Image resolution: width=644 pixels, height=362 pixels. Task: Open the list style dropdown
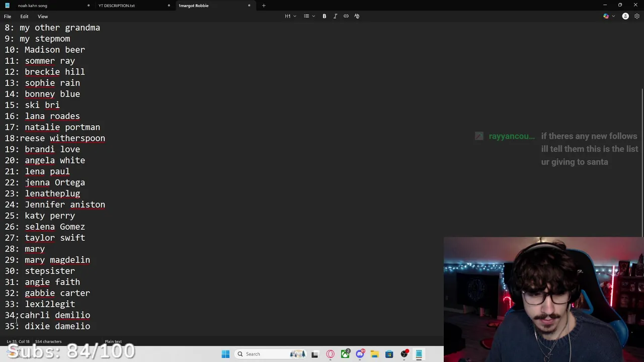point(309,16)
